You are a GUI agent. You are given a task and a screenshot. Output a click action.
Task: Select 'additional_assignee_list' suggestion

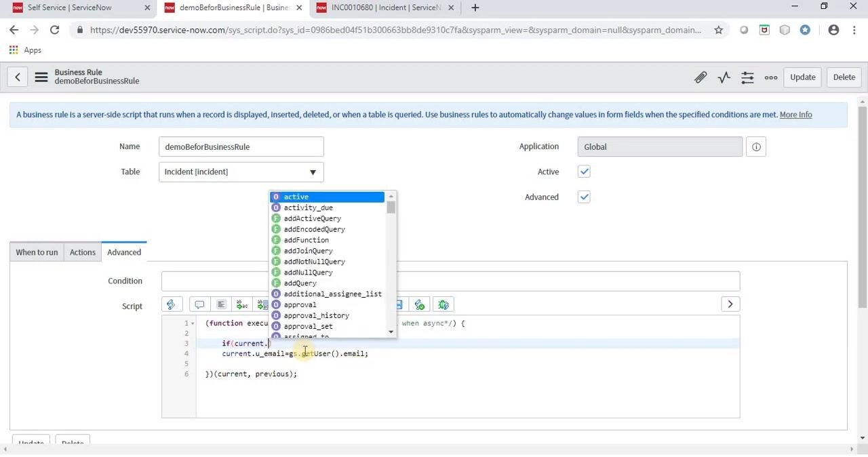pos(328,294)
